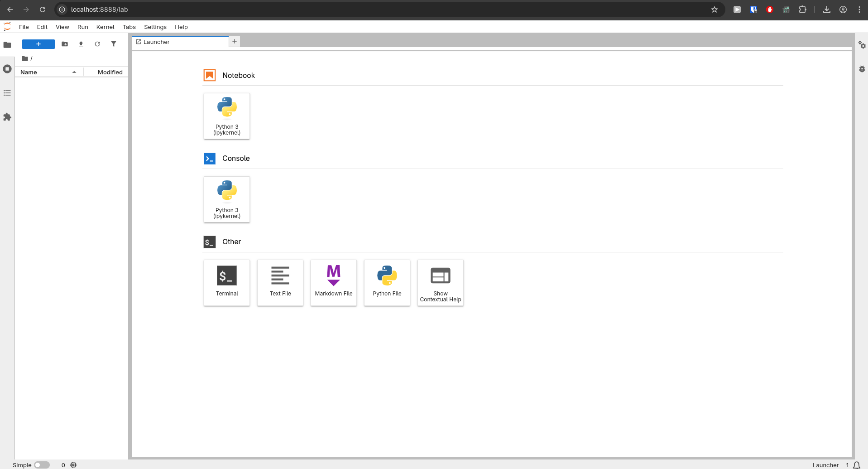Open the Extension Manager sidebar icon
Image resolution: width=868 pixels, height=469 pixels.
pos(7,117)
